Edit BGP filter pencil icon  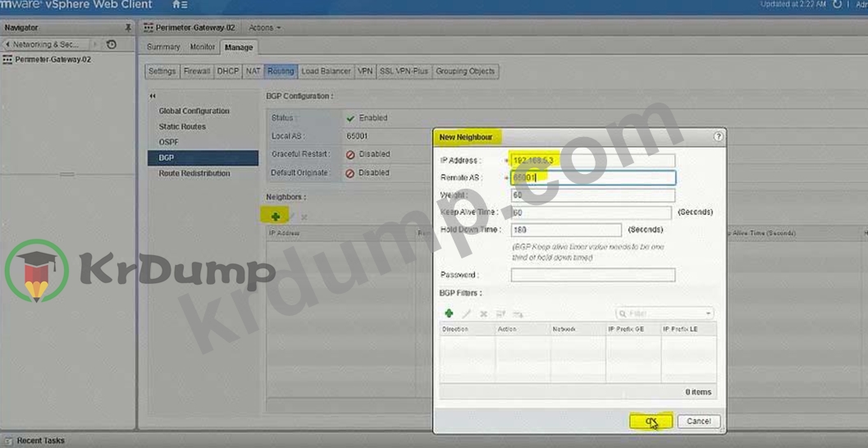467,313
